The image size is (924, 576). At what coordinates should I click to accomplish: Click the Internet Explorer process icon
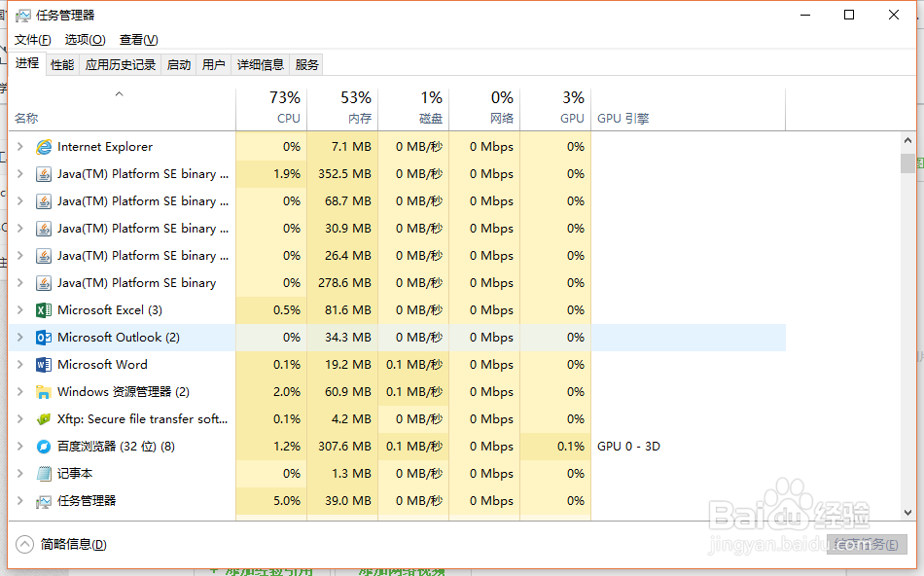[44, 147]
